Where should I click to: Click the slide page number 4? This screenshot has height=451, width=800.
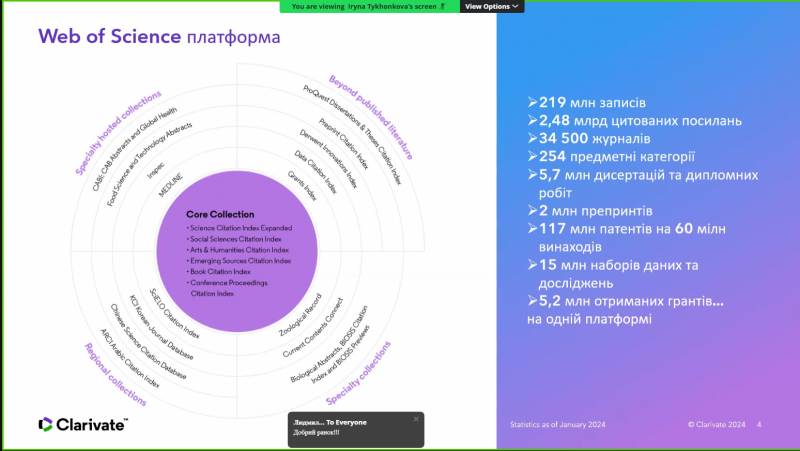[x=759, y=424]
